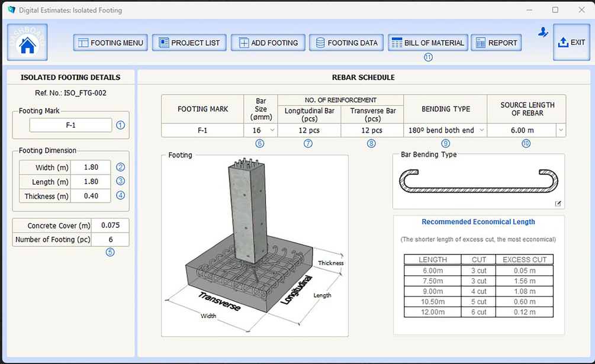
Task: Close the Digital Estimates window
Action: tap(581, 10)
